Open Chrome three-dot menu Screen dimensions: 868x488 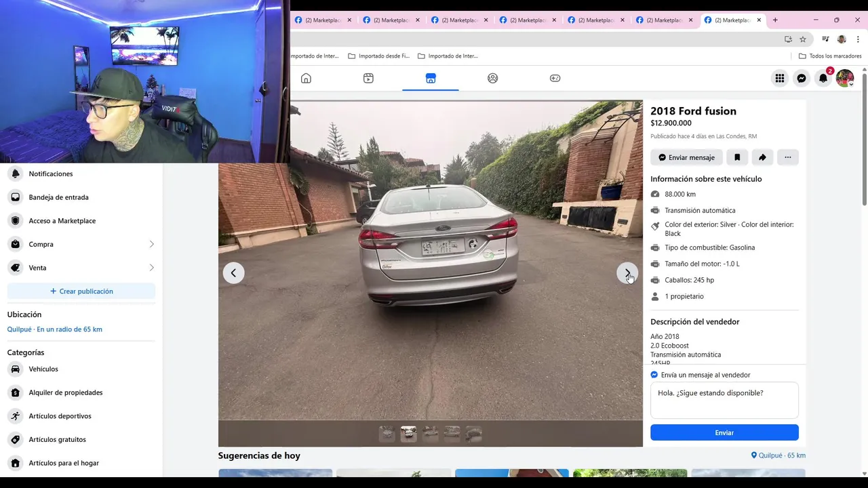[x=858, y=39]
